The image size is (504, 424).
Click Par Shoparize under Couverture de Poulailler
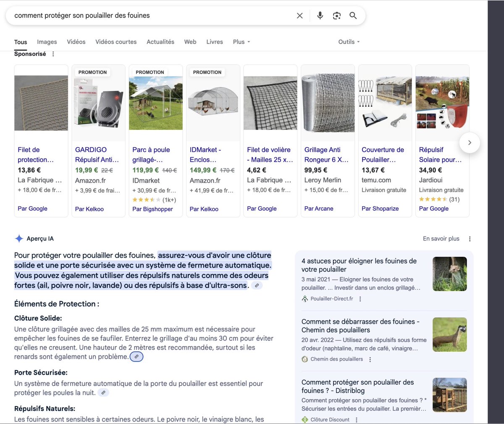[x=380, y=208]
